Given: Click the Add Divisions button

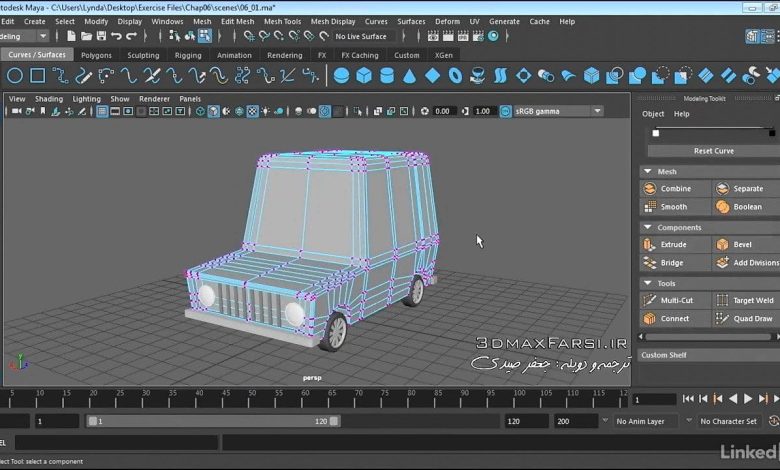Looking at the screenshot, I should click(747, 263).
